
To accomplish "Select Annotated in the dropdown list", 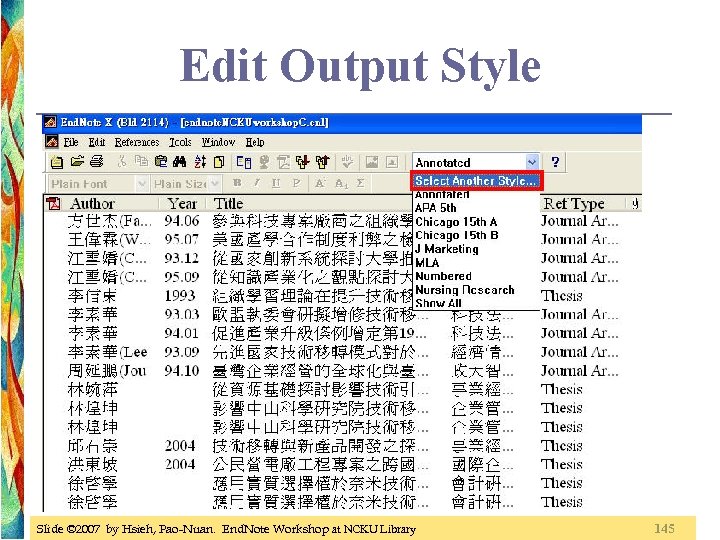I will click(442, 195).
